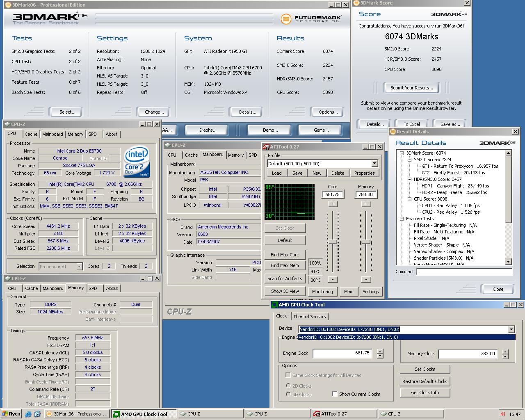Screen dimensions: 525x420
Task: Click title icon of CPU-Z Memory window
Action: pyautogui.click(x=7, y=278)
